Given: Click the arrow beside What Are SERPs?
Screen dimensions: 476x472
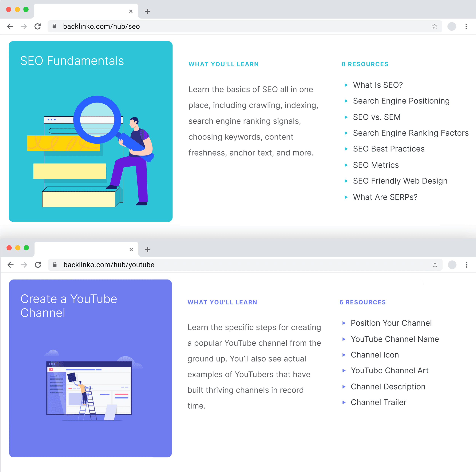Looking at the screenshot, I should (x=346, y=197).
